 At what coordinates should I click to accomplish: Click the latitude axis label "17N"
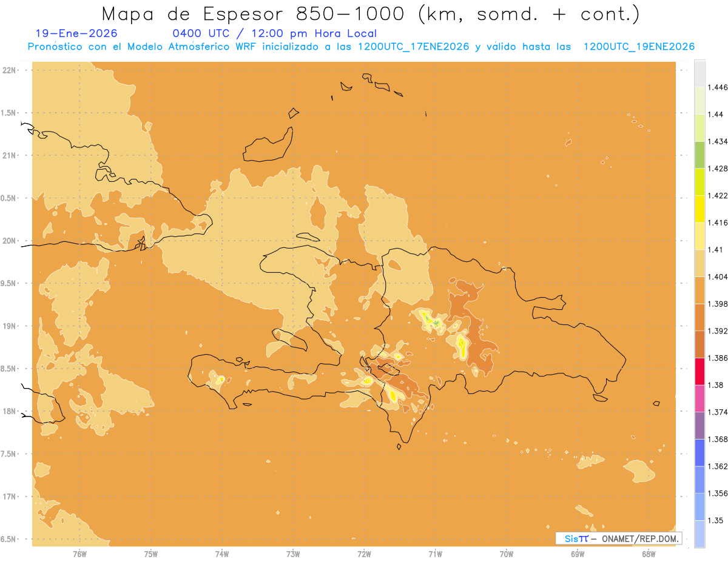[x=10, y=497]
